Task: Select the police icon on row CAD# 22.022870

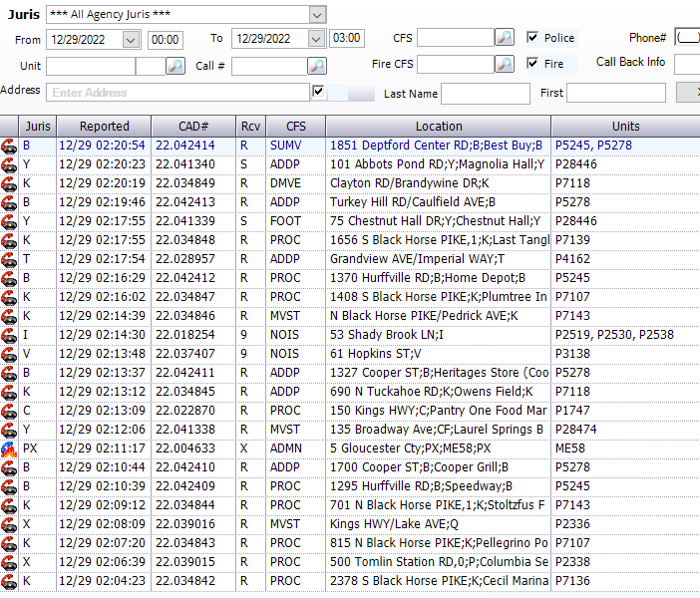Action: point(9,411)
